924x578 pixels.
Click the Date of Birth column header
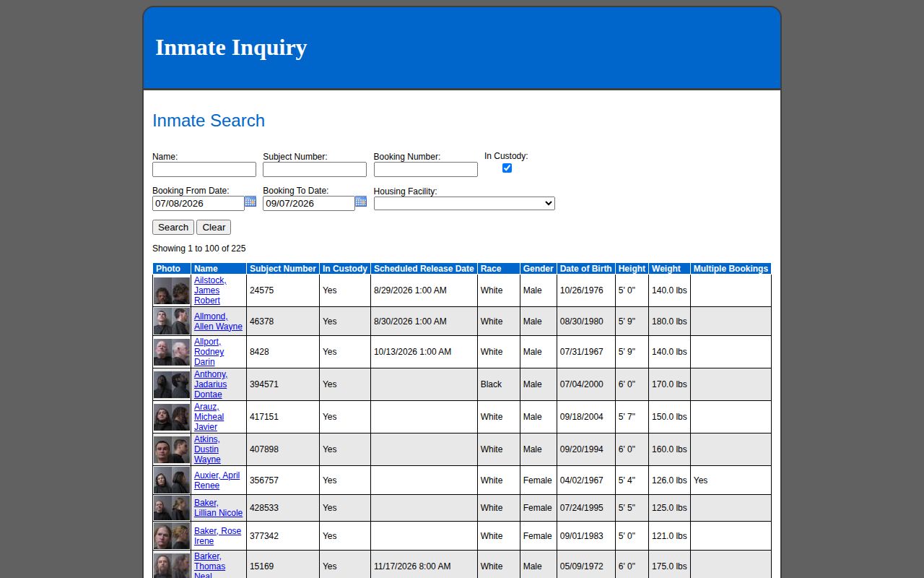point(586,269)
